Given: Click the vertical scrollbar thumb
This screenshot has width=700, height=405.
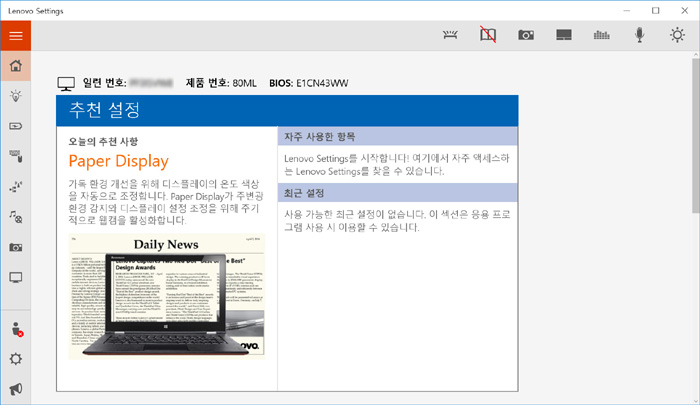Looking at the screenshot, I should pos(696,137).
